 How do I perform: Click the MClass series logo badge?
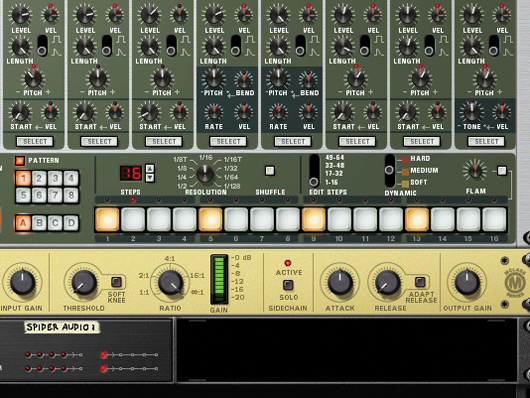(x=515, y=283)
